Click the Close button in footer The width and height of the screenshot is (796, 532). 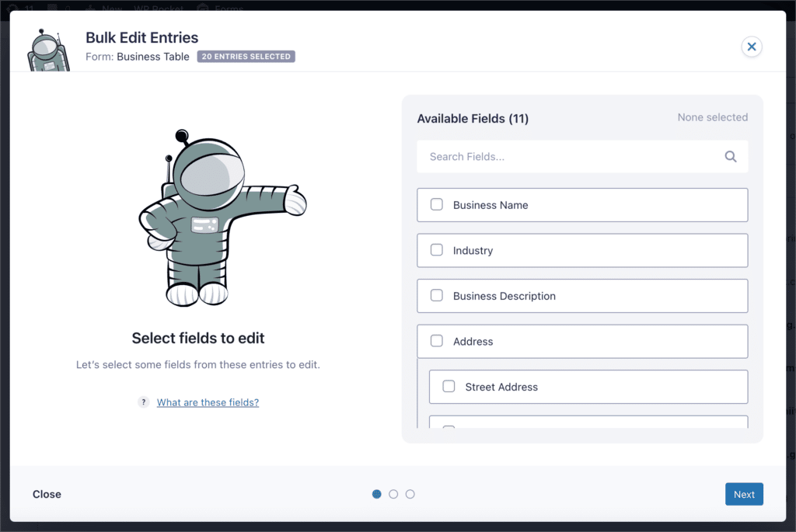pos(47,494)
